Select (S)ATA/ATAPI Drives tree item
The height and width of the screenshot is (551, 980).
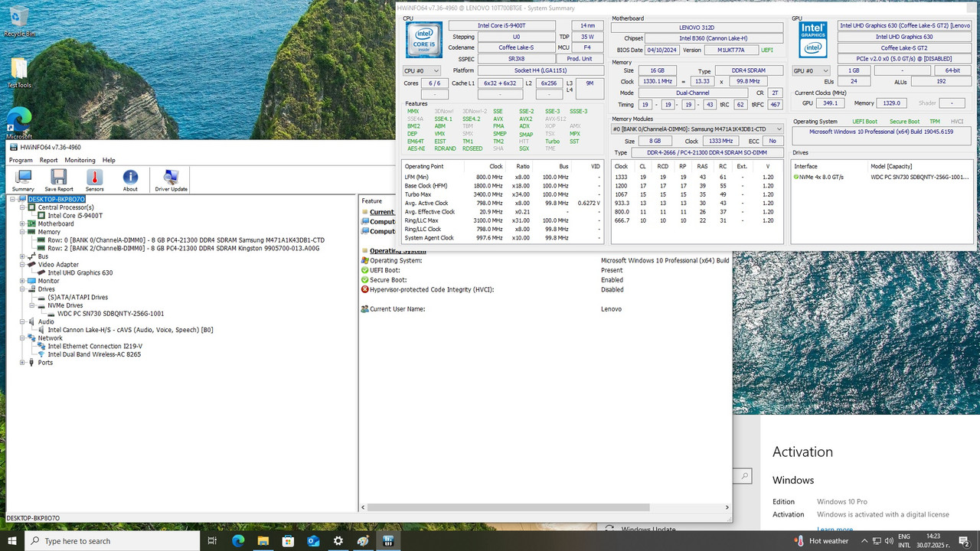77,297
